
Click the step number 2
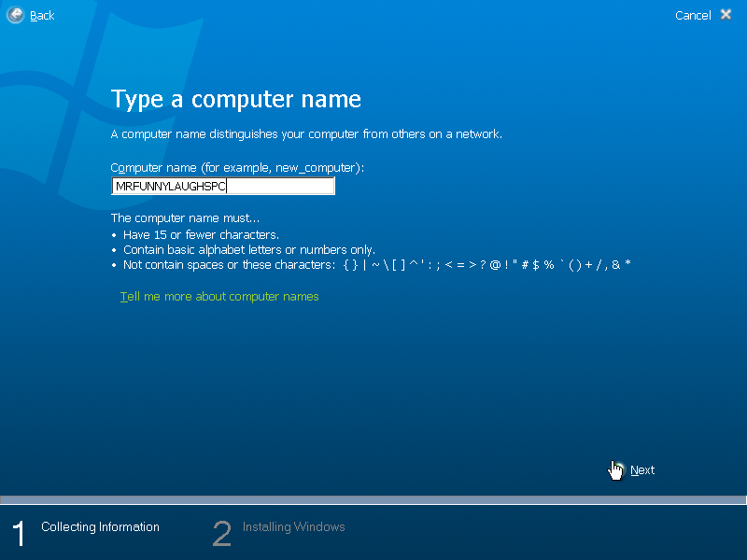(222, 533)
